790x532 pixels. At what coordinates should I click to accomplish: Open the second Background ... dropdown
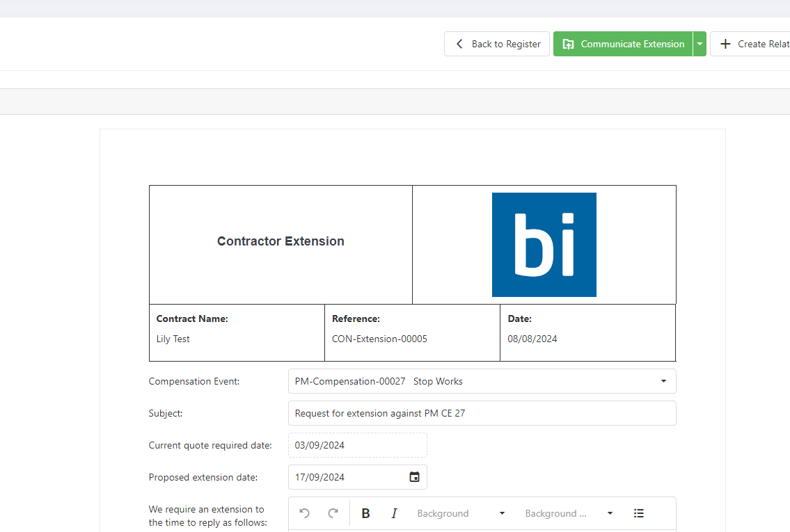tap(569, 513)
